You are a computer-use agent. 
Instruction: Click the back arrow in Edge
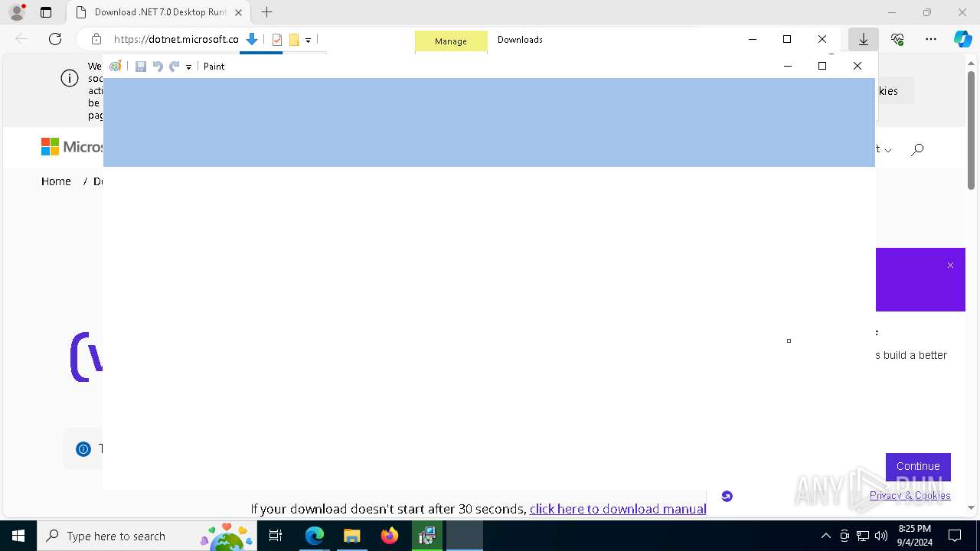pos(21,39)
